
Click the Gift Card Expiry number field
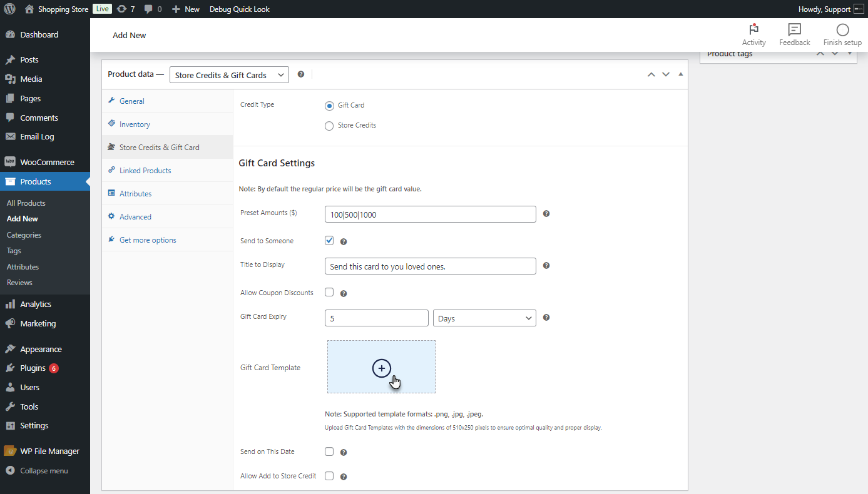tap(377, 318)
